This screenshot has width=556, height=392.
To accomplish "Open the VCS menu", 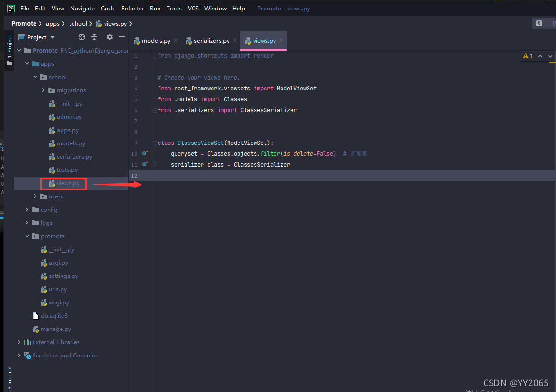I will (x=193, y=8).
